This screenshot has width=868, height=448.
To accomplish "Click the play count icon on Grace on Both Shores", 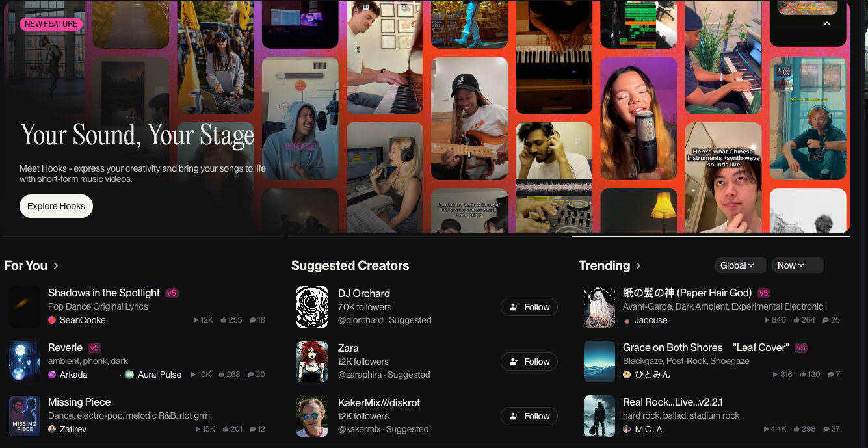I will tap(775, 375).
